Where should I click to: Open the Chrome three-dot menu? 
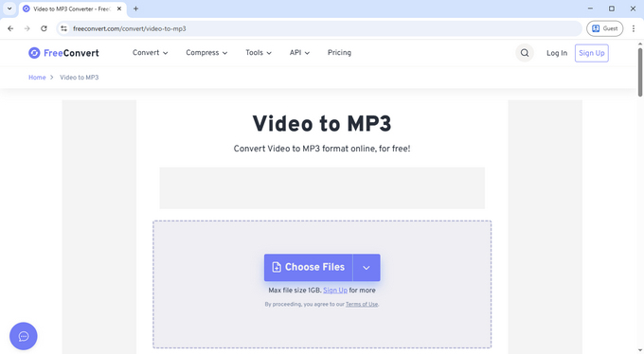[x=634, y=28]
